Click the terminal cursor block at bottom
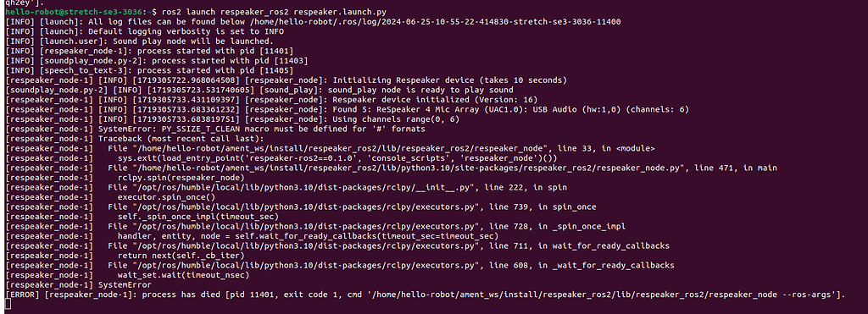Image resolution: width=868 pixels, height=314 pixels. pyautogui.click(x=7, y=305)
